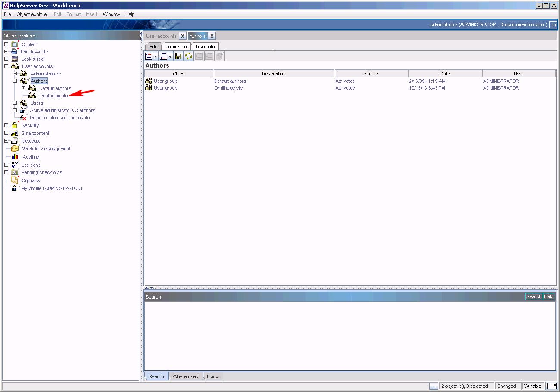This screenshot has height=392, width=560.
Task: Sort by the Status column header
Action: [x=371, y=74]
